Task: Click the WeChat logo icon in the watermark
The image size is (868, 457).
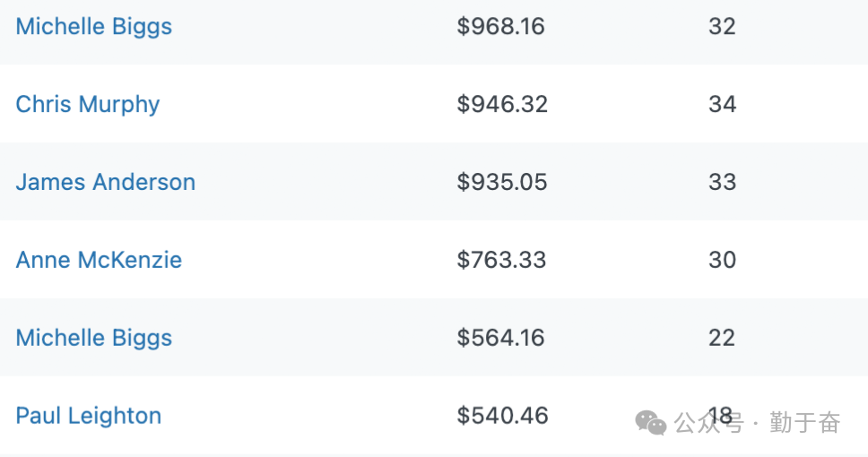Action: tap(651, 422)
